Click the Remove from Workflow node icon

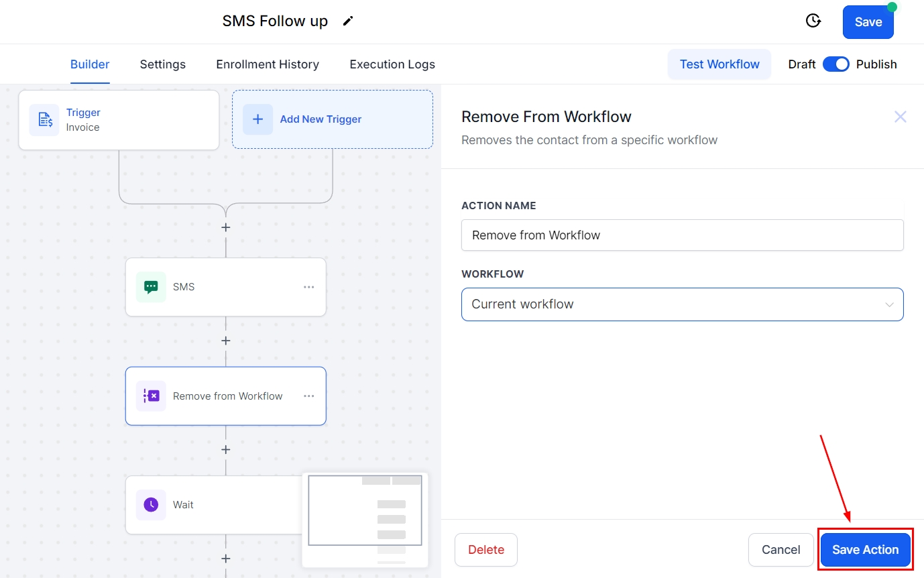pyautogui.click(x=151, y=396)
